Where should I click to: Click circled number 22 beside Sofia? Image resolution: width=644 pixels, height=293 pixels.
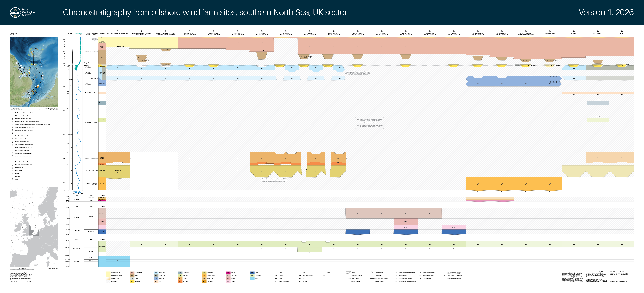pos(13,179)
